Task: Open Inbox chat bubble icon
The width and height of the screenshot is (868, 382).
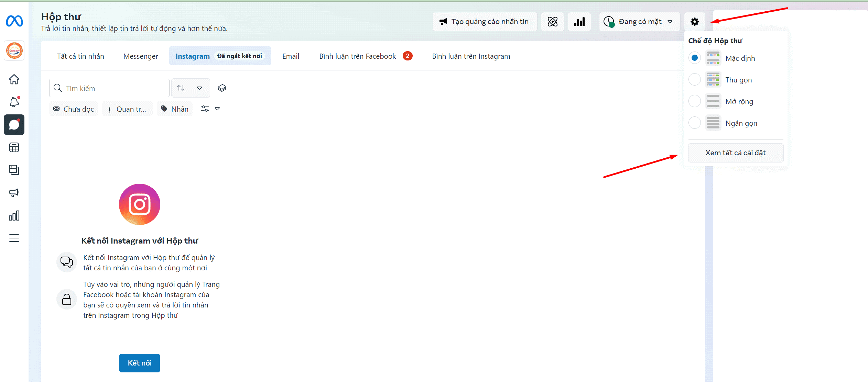Action: [14, 125]
